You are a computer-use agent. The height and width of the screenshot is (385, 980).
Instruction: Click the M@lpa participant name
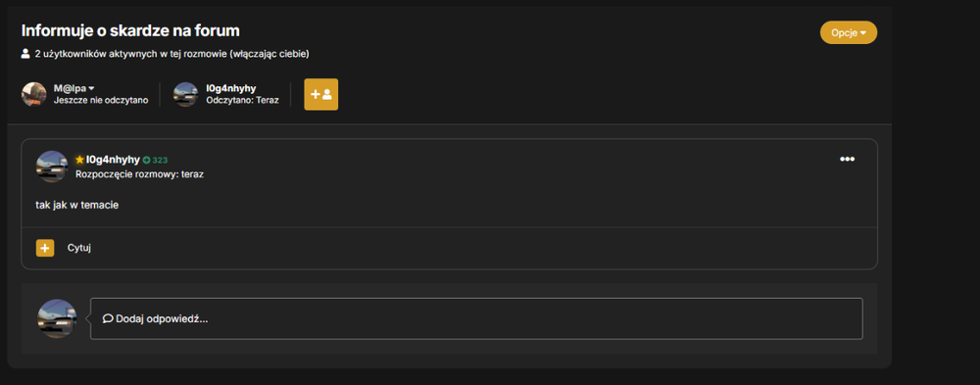point(70,88)
